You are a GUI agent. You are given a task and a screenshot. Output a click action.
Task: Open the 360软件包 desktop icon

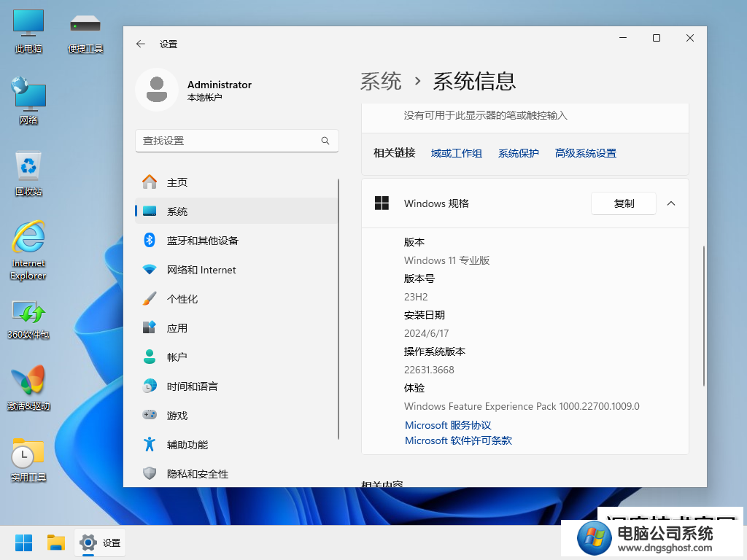tap(28, 319)
